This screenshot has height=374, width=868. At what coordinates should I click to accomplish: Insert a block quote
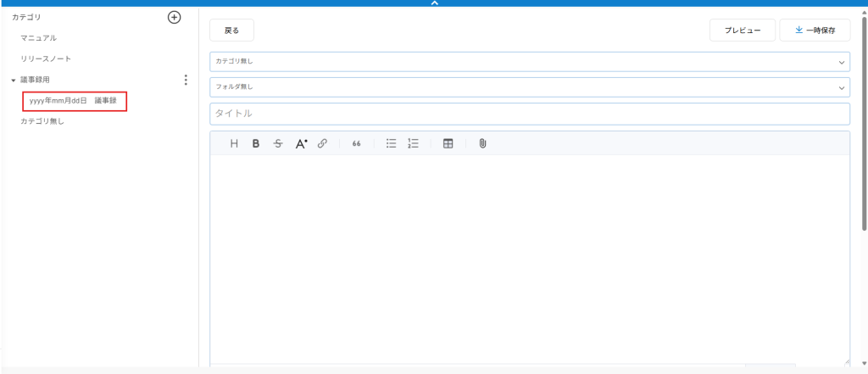[356, 144]
